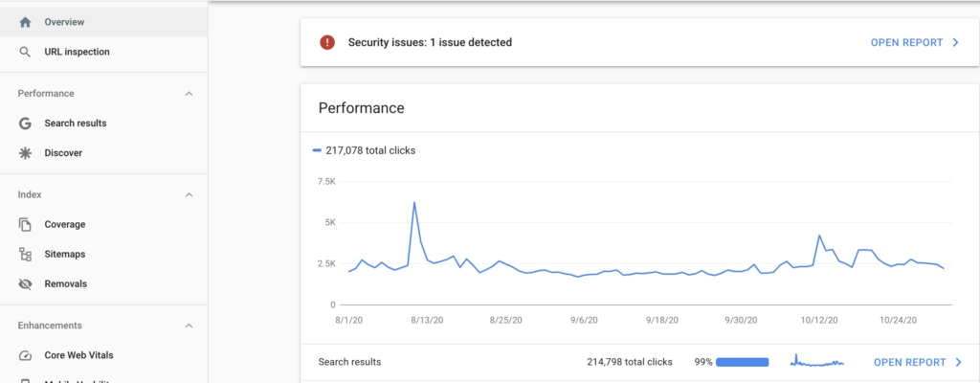The width and height of the screenshot is (980, 383).
Task: Click the red security issue alert icon
Action: point(327,42)
